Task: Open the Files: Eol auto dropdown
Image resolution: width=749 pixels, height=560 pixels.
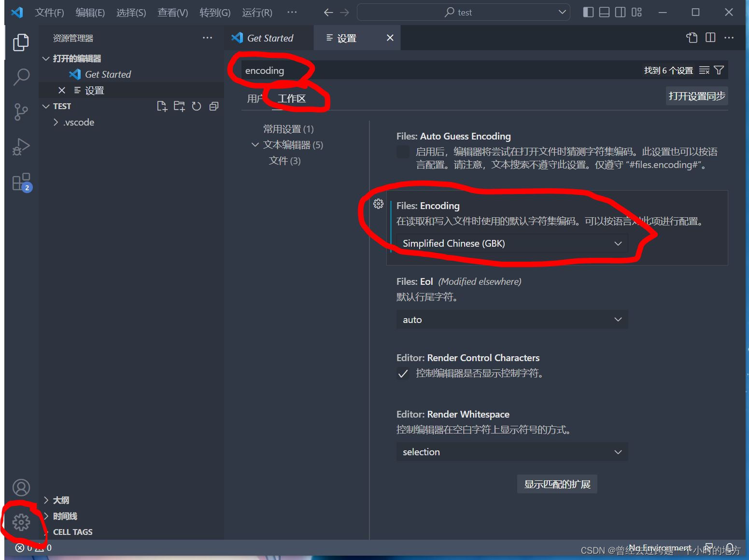Action: coord(511,319)
